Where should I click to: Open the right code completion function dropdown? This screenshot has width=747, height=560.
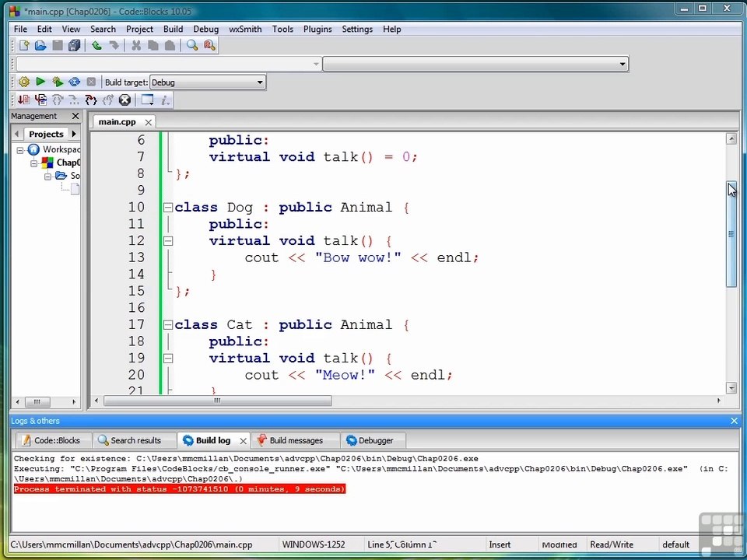point(475,64)
